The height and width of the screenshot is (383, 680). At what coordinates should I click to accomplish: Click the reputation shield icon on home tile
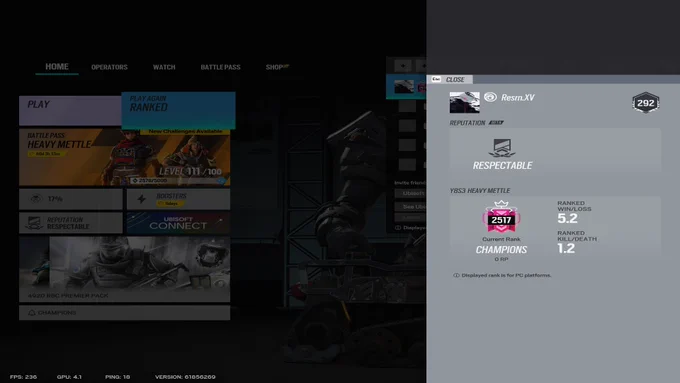point(34,223)
